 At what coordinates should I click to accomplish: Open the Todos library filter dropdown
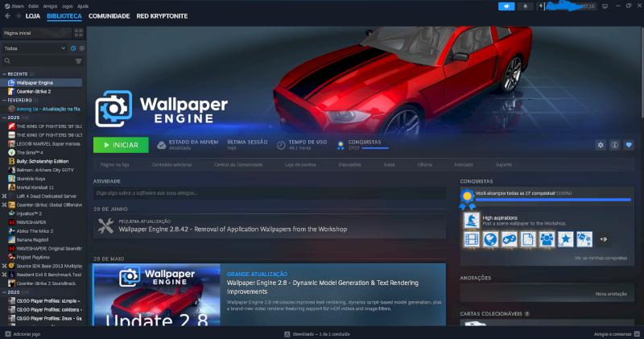(x=35, y=48)
